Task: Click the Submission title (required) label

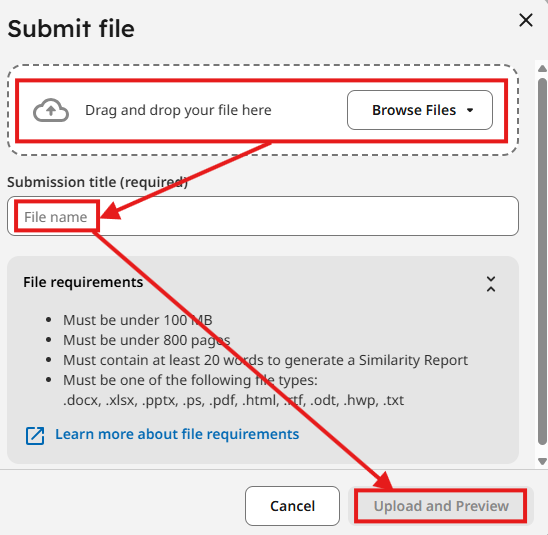Action: (x=98, y=182)
